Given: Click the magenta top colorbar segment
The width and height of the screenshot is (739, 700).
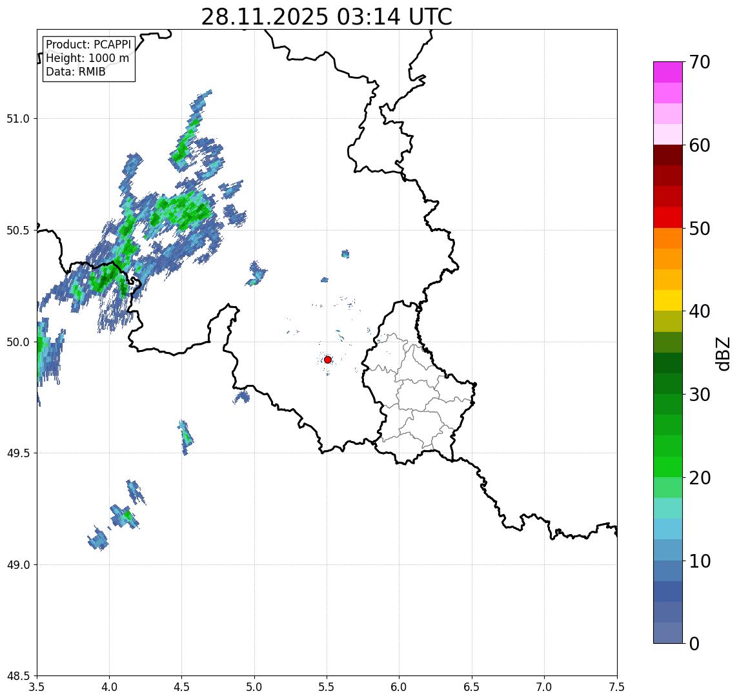Looking at the screenshot, I should point(668,72).
